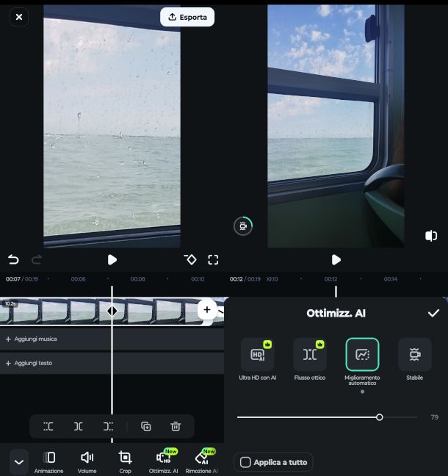Image resolution: width=448 pixels, height=476 pixels.
Task: Confirm Ottimizz. AI with the checkmark
Action: click(433, 313)
